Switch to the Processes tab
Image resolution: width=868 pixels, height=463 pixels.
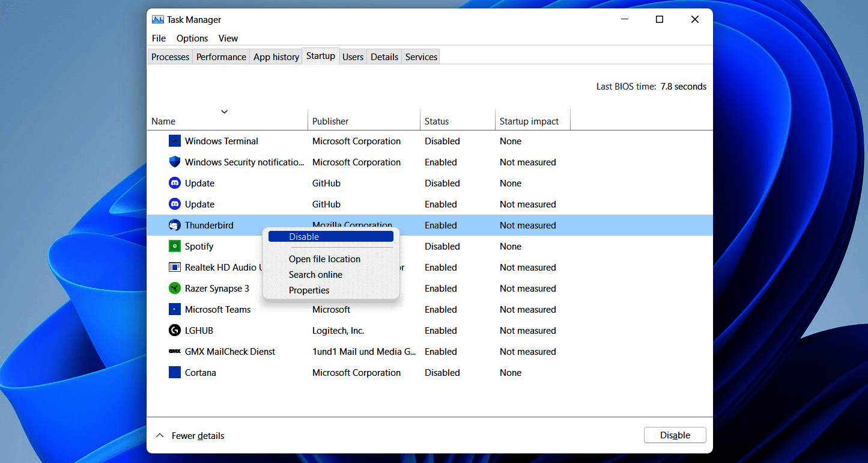pyautogui.click(x=169, y=56)
